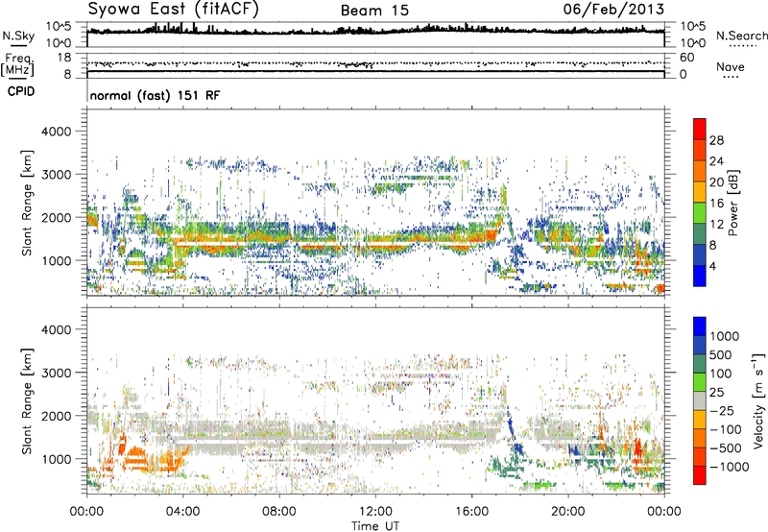
Task: Click the date "06/Feb/2013"
Action: click(613, 10)
